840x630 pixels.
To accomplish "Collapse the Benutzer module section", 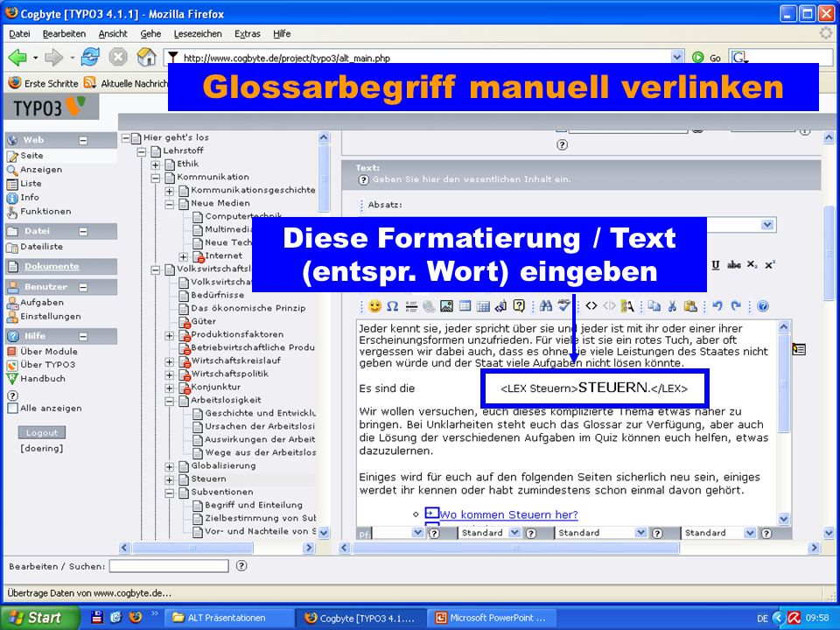I will (83, 287).
